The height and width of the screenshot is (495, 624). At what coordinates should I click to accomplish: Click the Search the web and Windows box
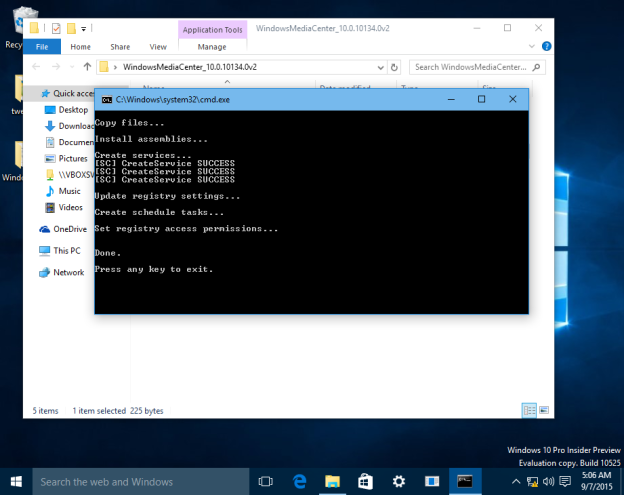tap(140, 482)
